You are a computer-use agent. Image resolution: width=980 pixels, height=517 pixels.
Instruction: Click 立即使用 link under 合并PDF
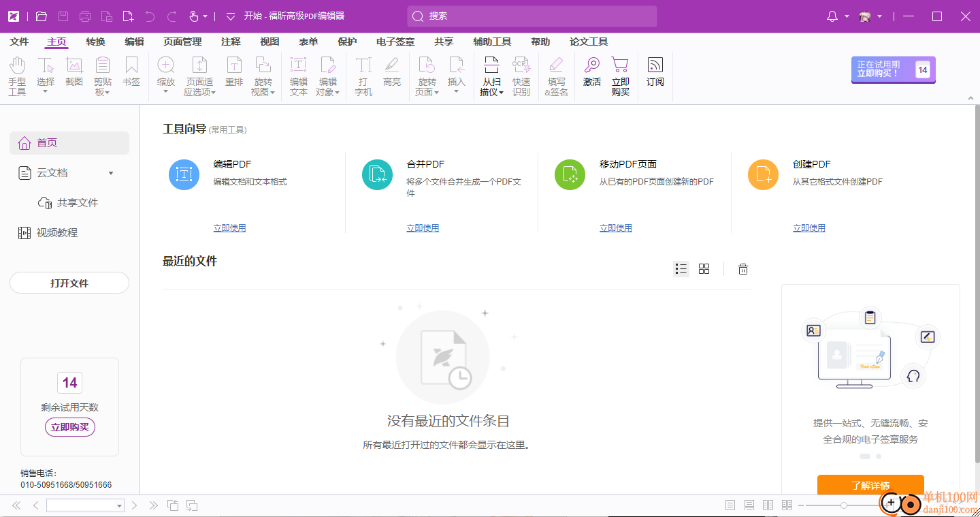pos(423,228)
